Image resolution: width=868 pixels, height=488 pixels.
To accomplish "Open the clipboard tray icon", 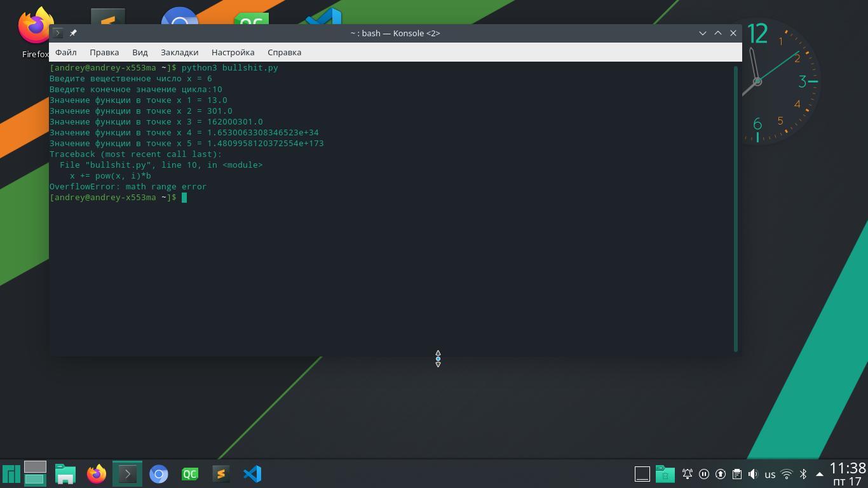I will 737,474.
